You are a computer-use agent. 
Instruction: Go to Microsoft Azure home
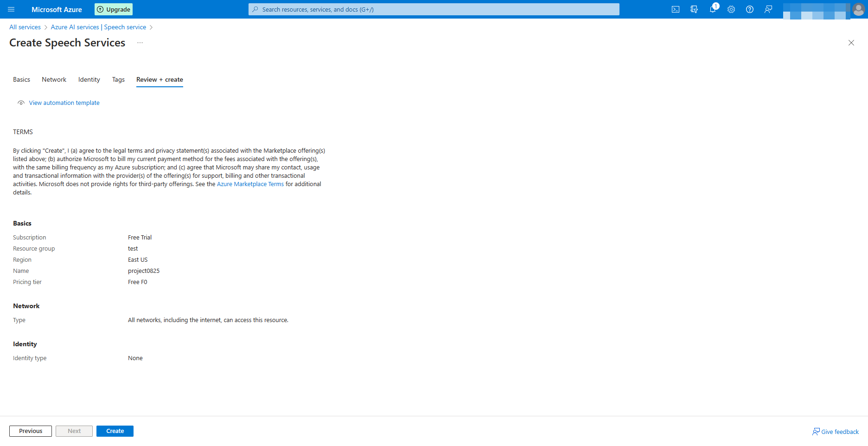click(x=57, y=9)
